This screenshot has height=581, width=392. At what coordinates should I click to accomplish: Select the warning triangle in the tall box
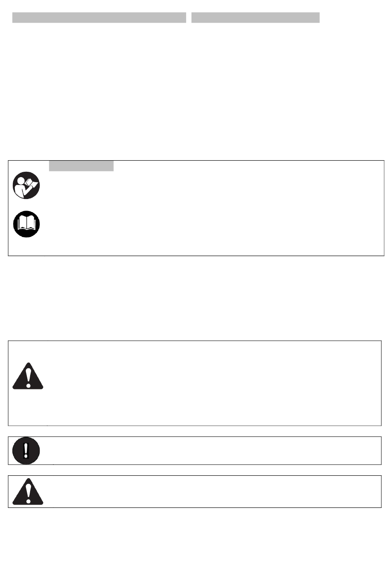[x=28, y=376]
